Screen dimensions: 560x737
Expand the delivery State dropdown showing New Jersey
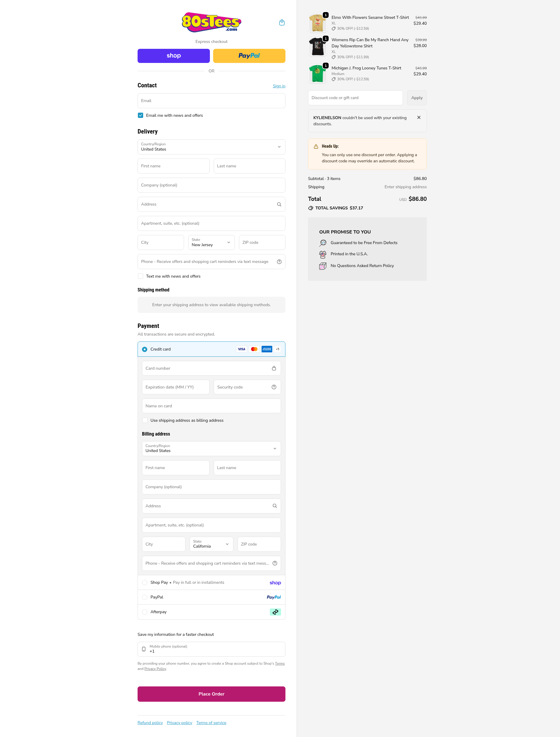(211, 242)
